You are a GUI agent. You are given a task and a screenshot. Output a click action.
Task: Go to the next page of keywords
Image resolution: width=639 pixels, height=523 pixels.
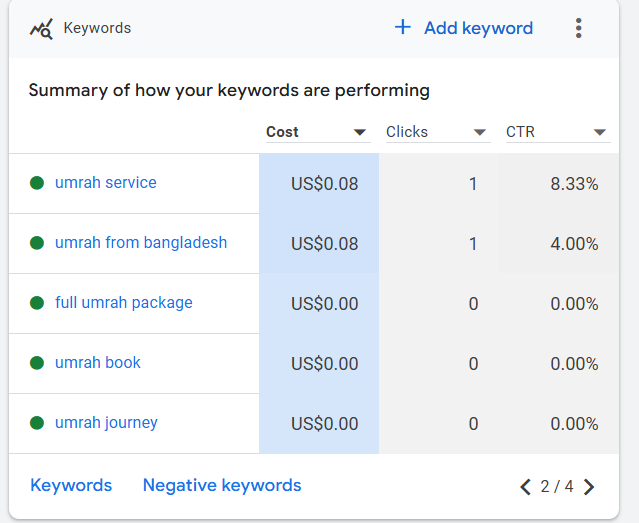pyautogui.click(x=589, y=487)
